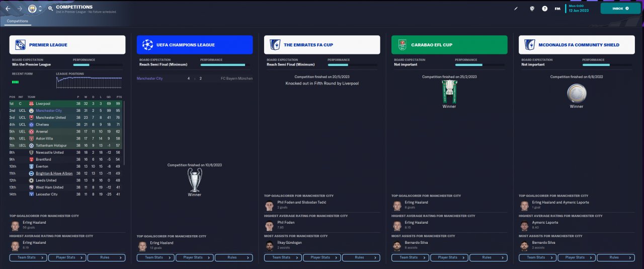Click the Liverpool team link in table
Image resolution: width=644 pixels, height=269 pixels.
pos(43,104)
